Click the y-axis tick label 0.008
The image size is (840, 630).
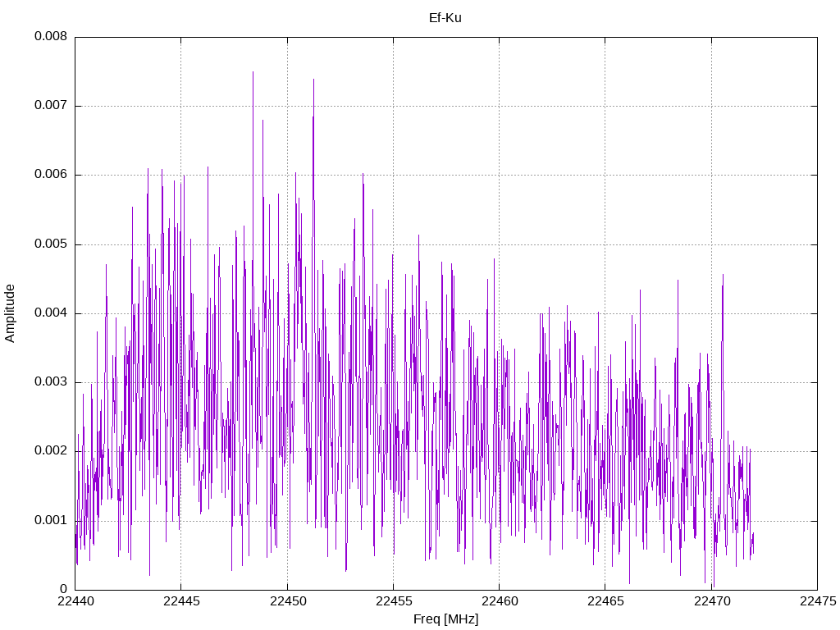tap(51, 36)
